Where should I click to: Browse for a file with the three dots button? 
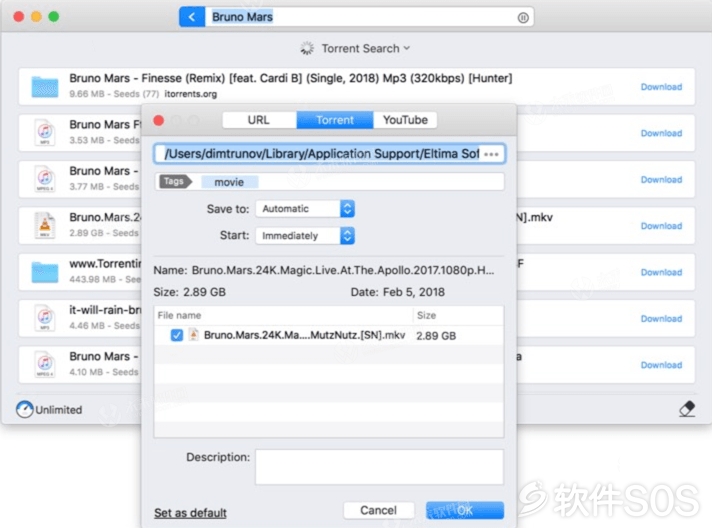point(492,154)
